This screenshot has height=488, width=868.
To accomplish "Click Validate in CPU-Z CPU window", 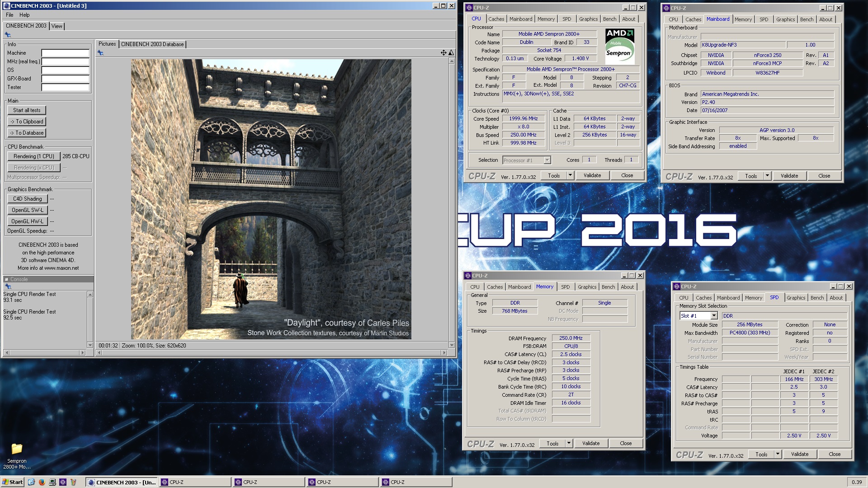I will coord(592,175).
